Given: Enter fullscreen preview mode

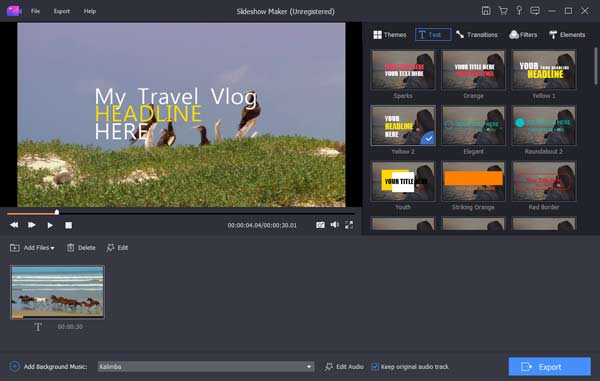Looking at the screenshot, I should 349,225.
